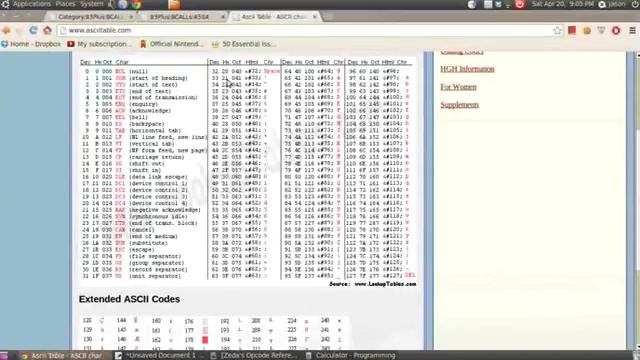
Task: Switch to Zeda's Opcode Reference in taskbar
Action: coord(255,356)
